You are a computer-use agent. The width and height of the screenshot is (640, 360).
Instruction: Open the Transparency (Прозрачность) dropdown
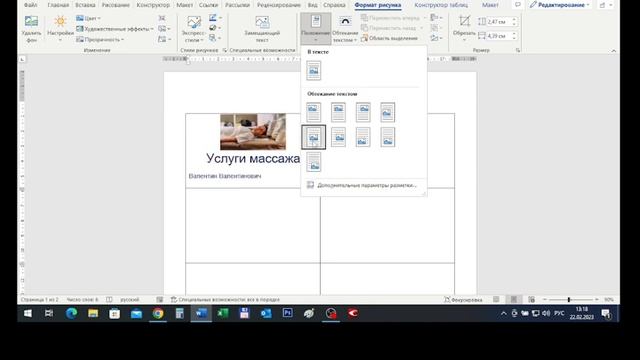click(x=100, y=40)
